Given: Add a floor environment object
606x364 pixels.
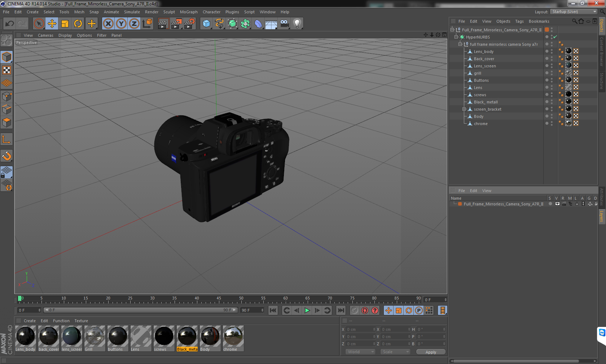Looking at the screenshot, I should [271, 24].
